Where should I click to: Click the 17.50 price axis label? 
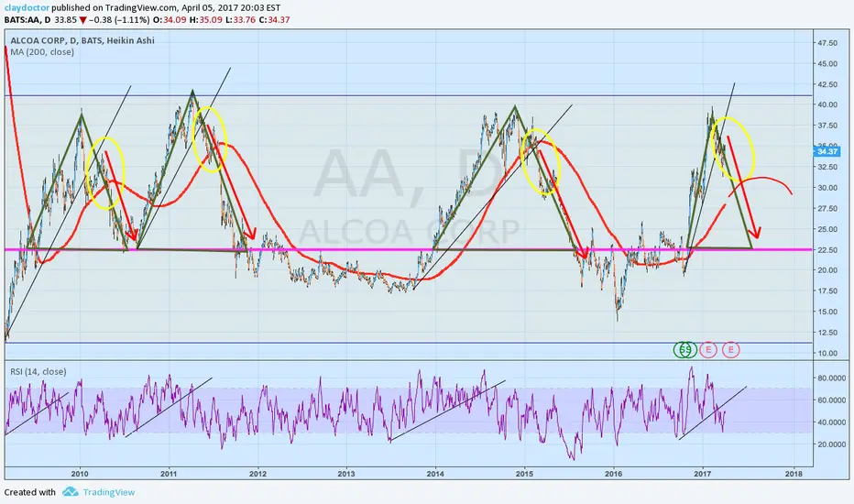[x=827, y=291]
